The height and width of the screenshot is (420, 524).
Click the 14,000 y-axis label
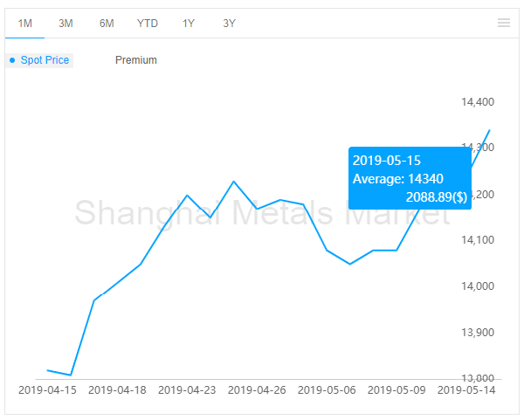click(478, 286)
